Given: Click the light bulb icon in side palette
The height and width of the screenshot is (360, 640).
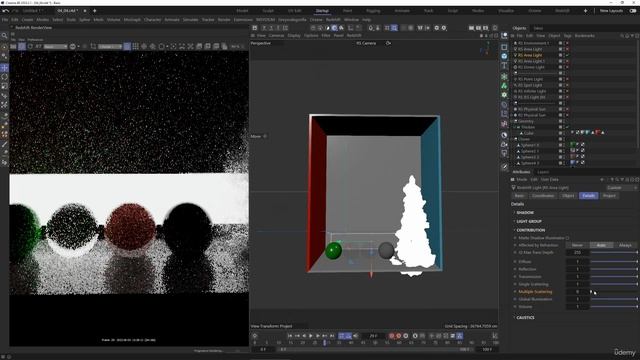Looking at the screenshot, I should point(504,153).
